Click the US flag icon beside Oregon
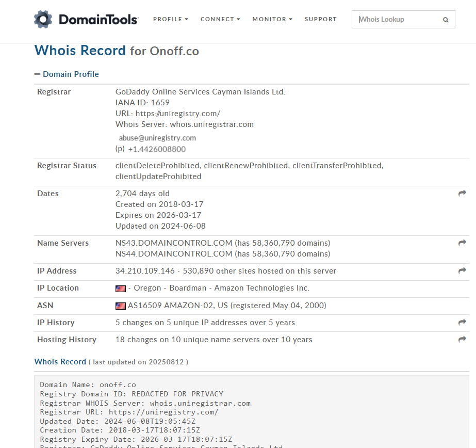This screenshot has height=448, width=476. 121,289
